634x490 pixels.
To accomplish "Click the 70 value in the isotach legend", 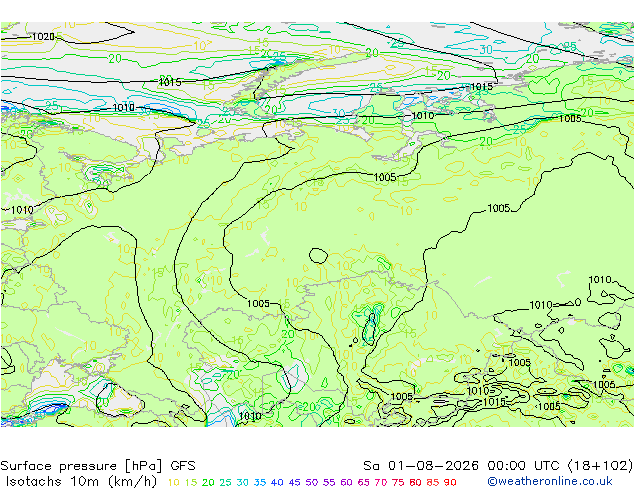I will tap(380, 482).
